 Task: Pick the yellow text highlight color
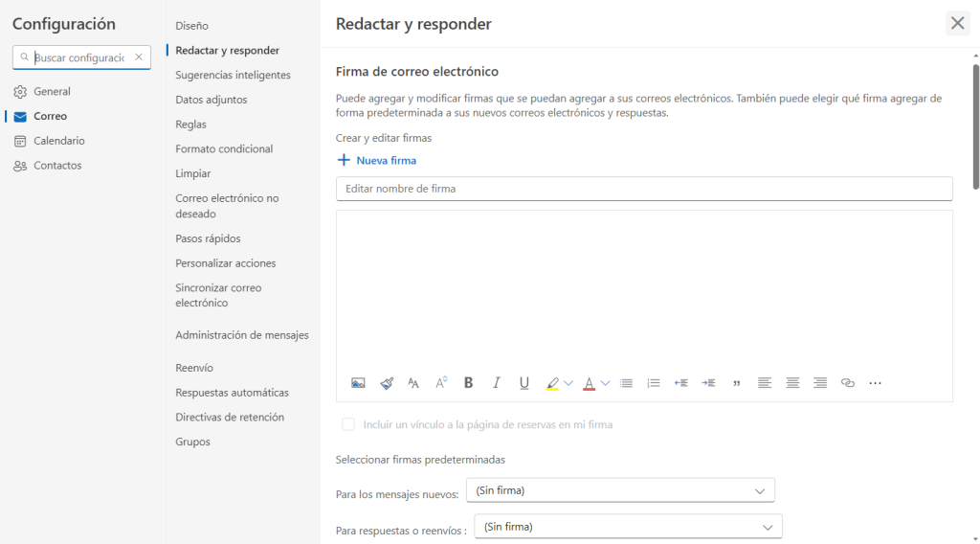click(552, 383)
